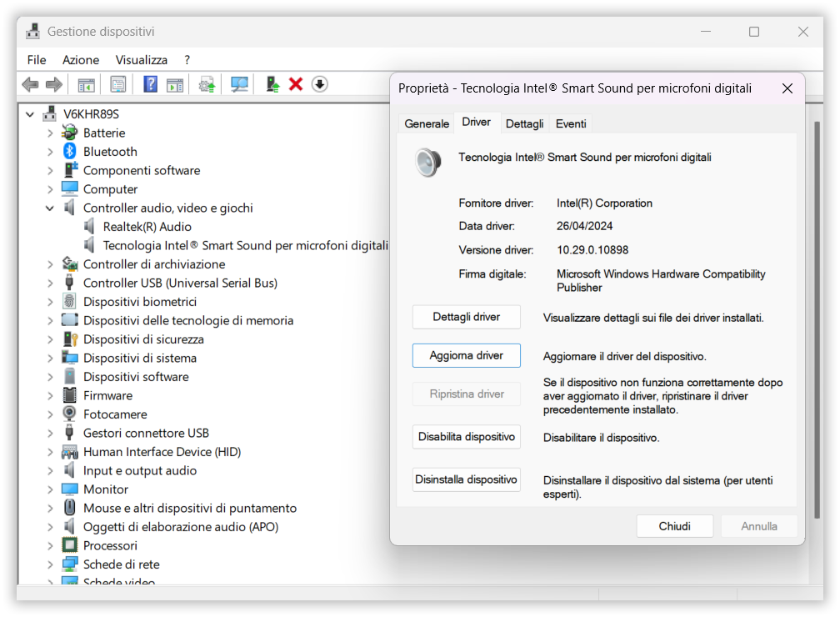This screenshot has width=840, height=617.
Task: Click the Chiudi button
Action: click(x=674, y=526)
